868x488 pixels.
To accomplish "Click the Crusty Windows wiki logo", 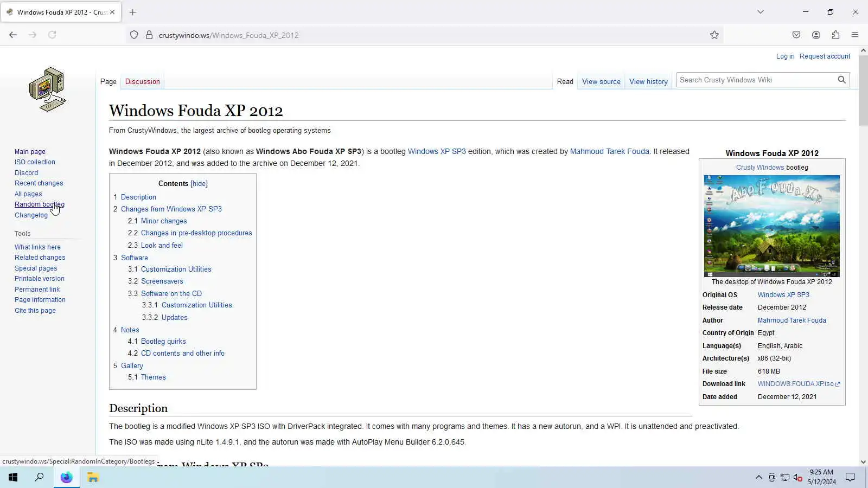I will click(48, 89).
